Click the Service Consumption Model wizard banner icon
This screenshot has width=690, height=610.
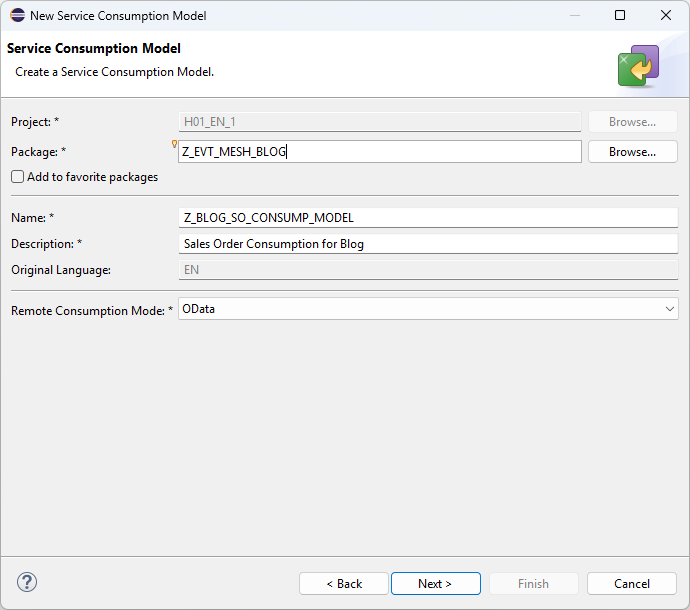pyautogui.click(x=638, y=66)
